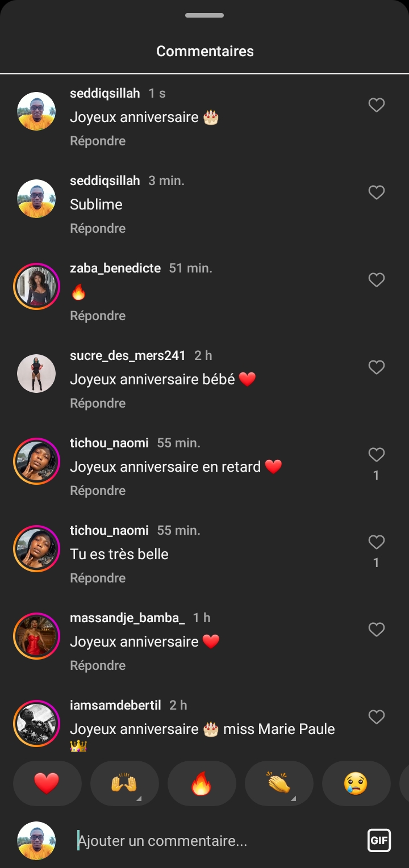
Task: Tap the raised hands quick reaction emoji
Action: point(124,783)
